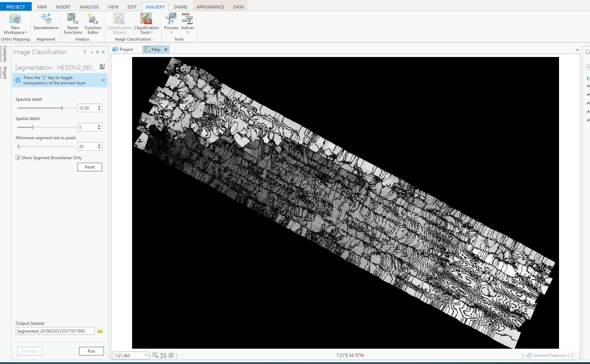Open the Image Classification pane options dropdown
The image size is (590, 364).
[92, 52]
